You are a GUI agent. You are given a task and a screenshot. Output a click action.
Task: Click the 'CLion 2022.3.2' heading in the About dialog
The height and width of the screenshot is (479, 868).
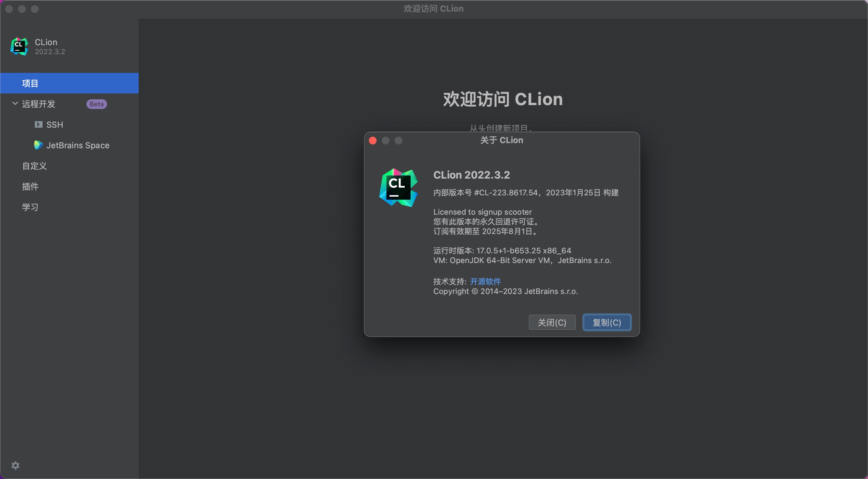point(471,175)
